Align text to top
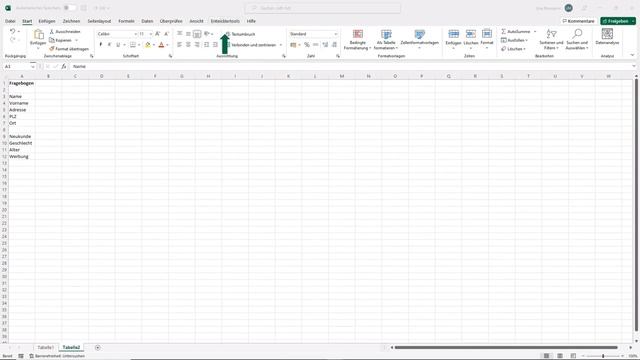The width and height of the screenshot is (640, 360). point(180,34)
